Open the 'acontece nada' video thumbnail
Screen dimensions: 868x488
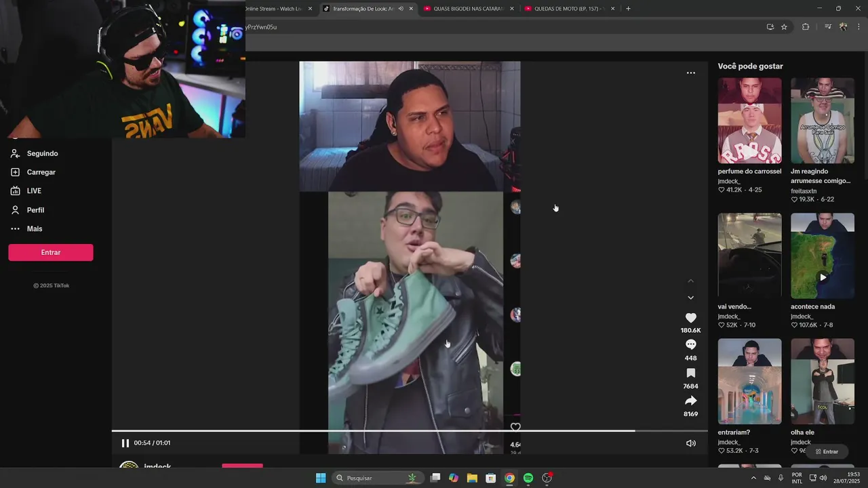822,256
